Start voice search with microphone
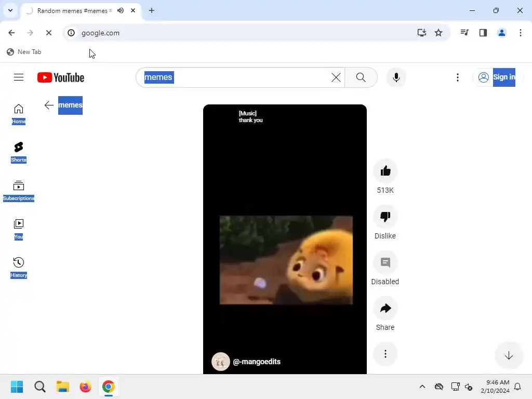This screenshot has width=532, height=399. [396, 77]
